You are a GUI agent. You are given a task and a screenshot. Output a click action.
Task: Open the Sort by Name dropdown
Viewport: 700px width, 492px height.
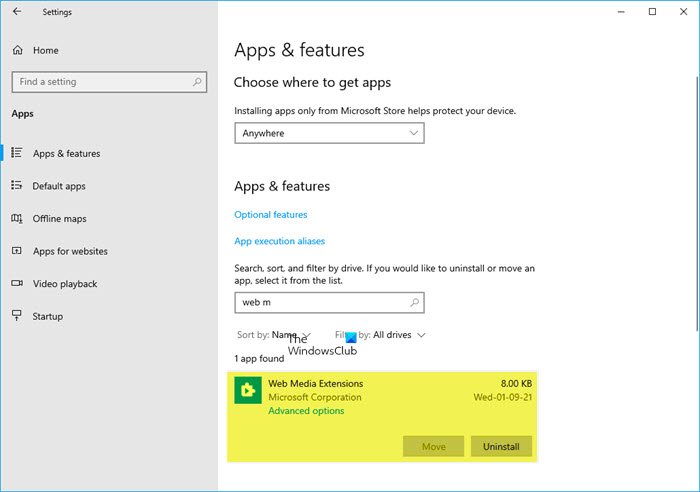274,335
